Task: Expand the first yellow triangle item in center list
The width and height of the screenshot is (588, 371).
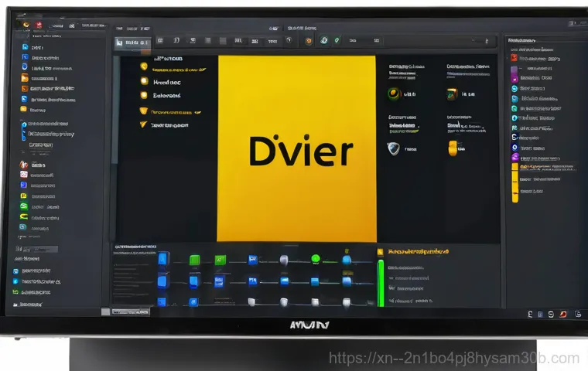Action: [143, 111]
